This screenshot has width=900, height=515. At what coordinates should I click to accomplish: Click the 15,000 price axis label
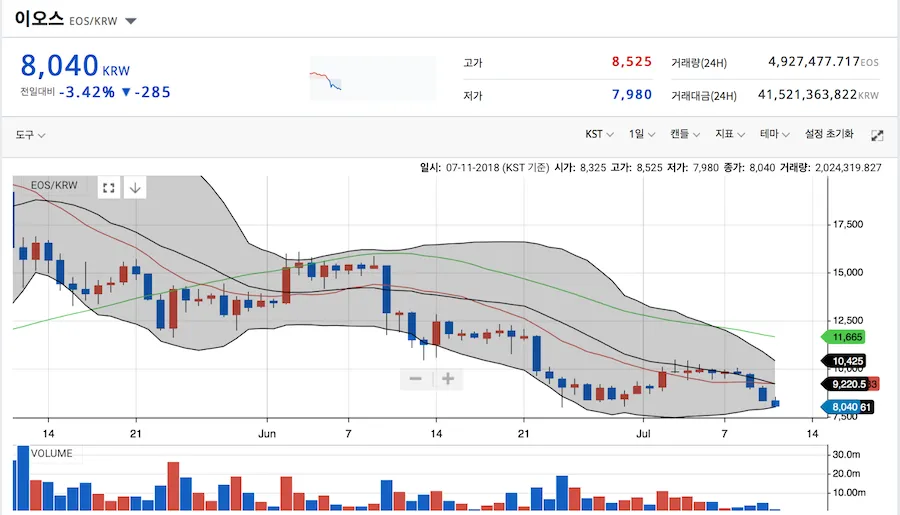point(848,272)
